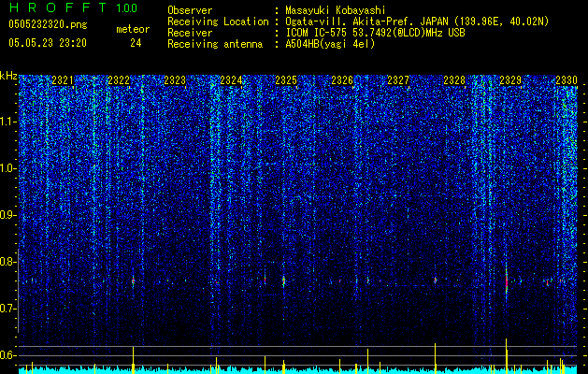Image resolution: width=588 pixels, height=374 pixels.
Task: Click the 1.1 frequency axis label
Action: point(7,122)
